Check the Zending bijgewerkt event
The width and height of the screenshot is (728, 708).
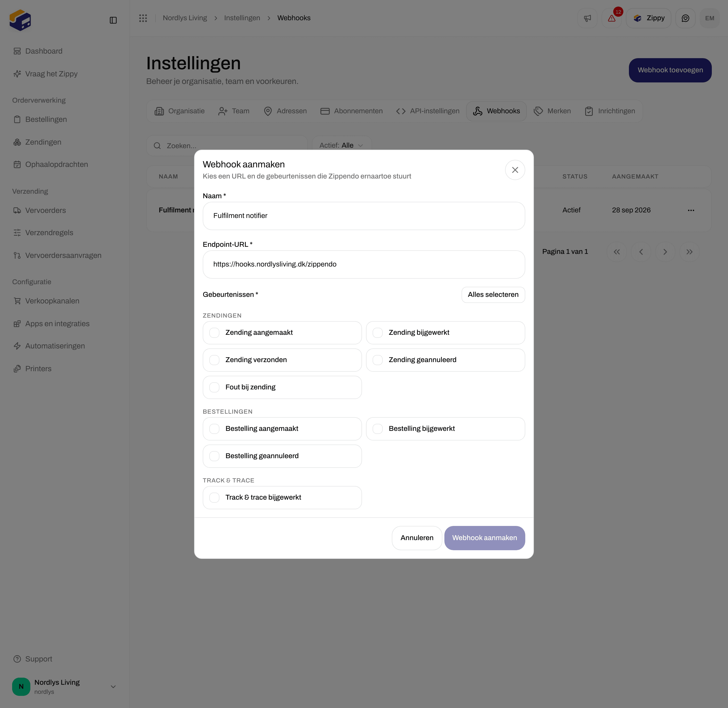click(378, 333)
